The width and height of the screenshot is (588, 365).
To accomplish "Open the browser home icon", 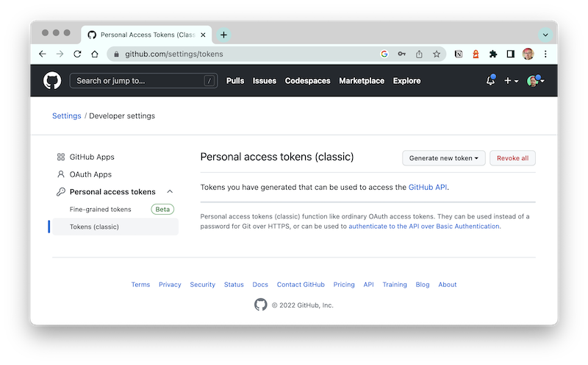I will (95, 54).
